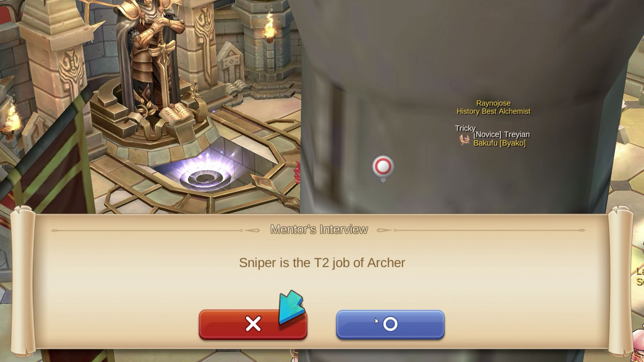Click the [Novice] Treyian name label

[501, 134]
